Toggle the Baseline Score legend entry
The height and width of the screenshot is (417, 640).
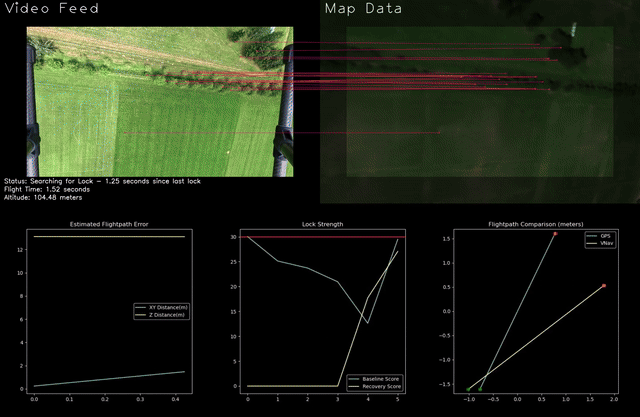(x=374, y=376)
